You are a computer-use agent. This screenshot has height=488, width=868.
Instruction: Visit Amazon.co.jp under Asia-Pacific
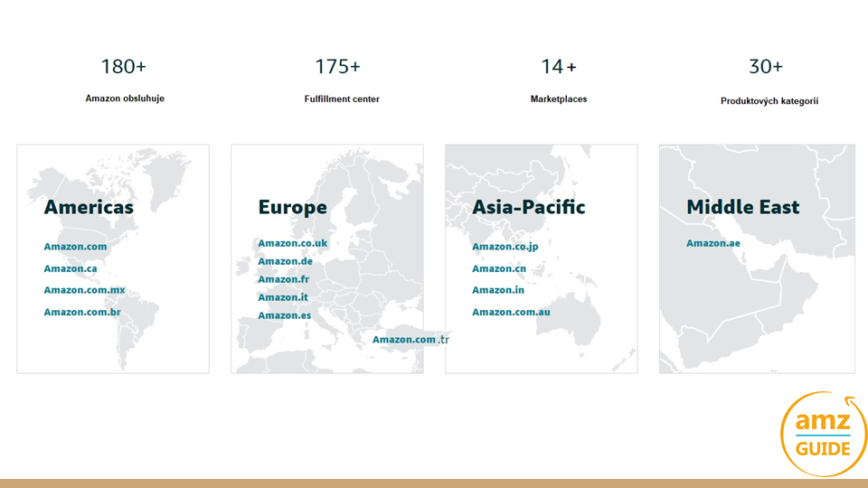coord(505,246)
